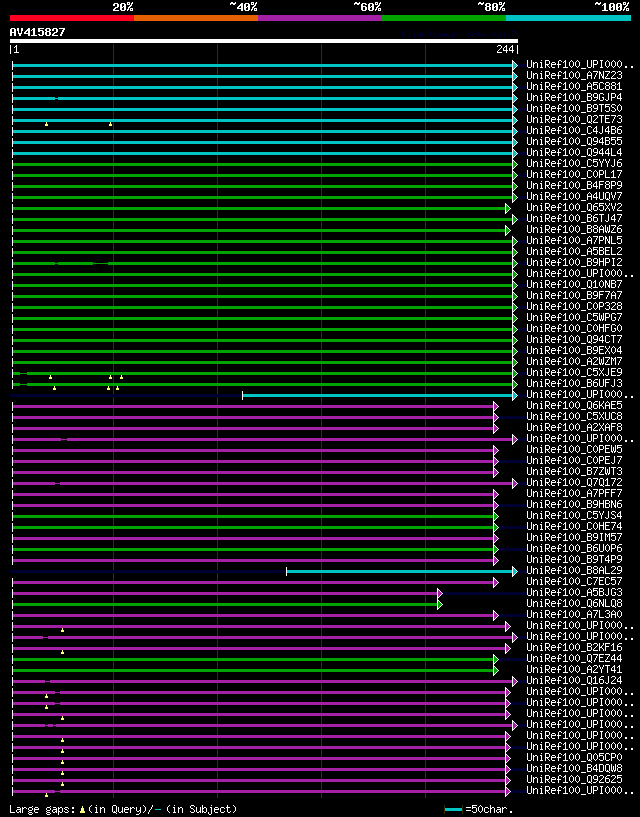Select hit UniRef100_B8AL29
Image resolution: width=640 pixels, height=817 pixels.
pyautogui.click(x=574, y=571)
